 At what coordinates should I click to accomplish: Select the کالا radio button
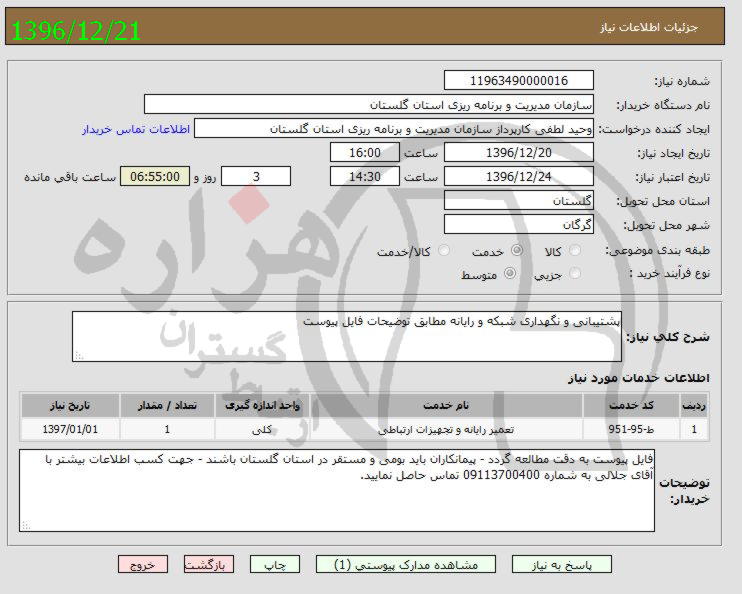tap(575, 250)
